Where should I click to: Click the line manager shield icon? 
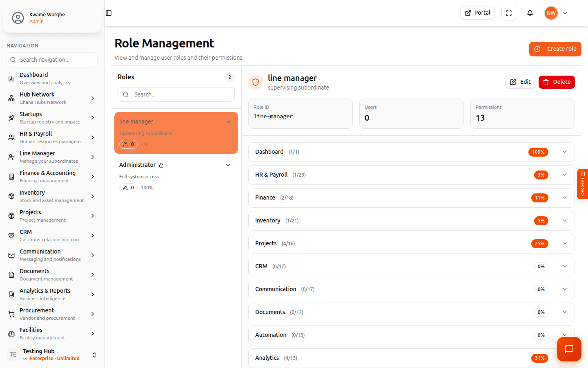[x=256, y=82]
